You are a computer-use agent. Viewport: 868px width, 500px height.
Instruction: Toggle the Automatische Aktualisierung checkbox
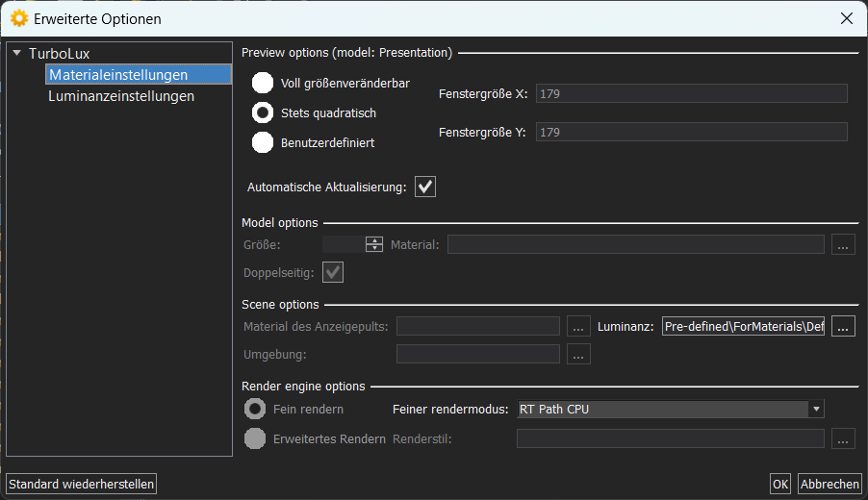425,187
